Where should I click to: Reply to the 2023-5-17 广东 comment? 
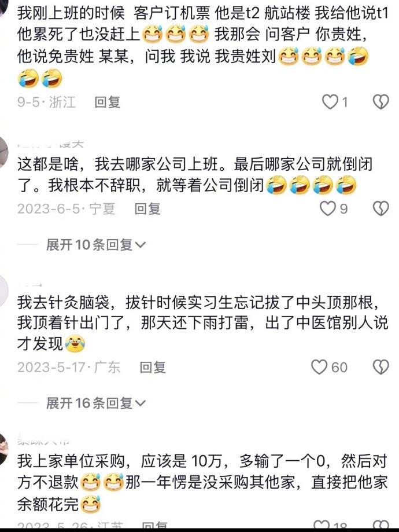coord(153,368)
